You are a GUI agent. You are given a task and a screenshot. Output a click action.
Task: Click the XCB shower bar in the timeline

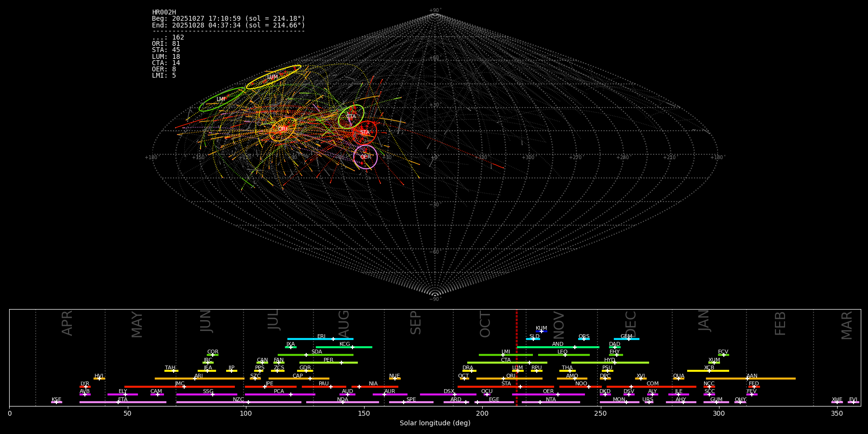708,371
